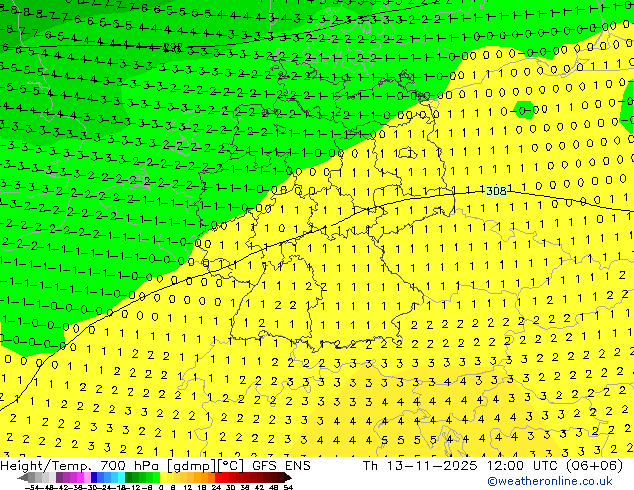Pick the bright yellow legend swatch
The height and width of the screenshot is (490, 634).
pyautogui.click(x=163, y=477)
